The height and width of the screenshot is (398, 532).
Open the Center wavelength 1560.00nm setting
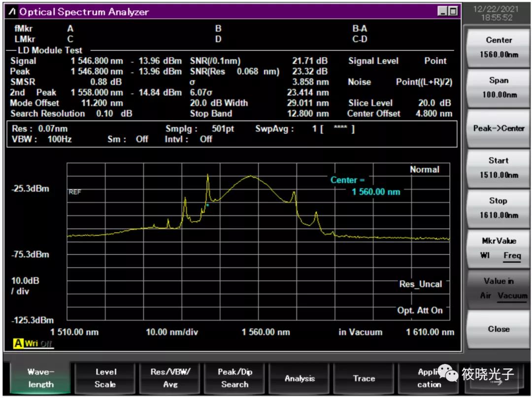pos(499,47)
